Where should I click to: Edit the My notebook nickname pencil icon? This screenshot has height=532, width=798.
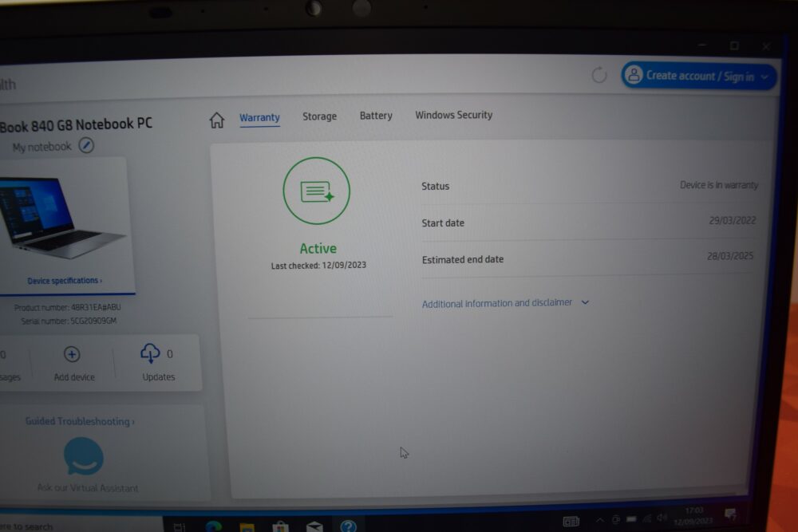[x=86, y=145]
